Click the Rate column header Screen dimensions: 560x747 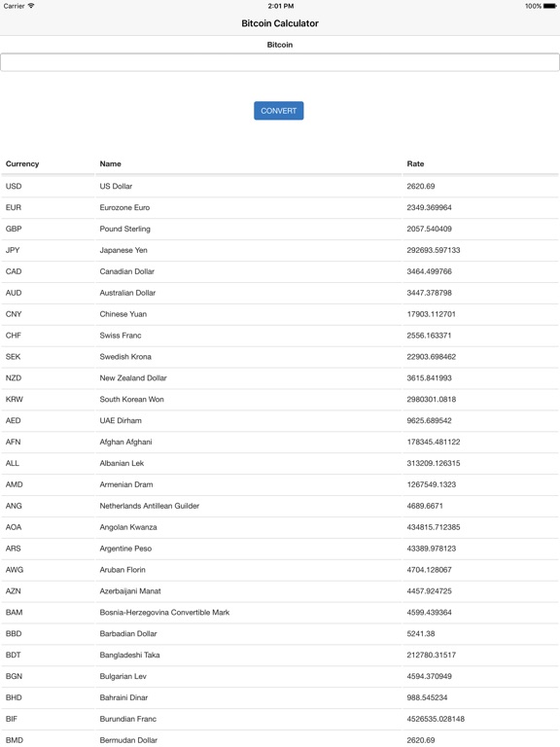pos(415,163)
